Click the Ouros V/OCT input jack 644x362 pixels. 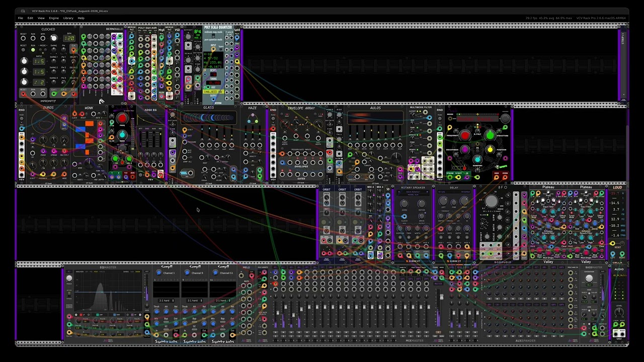click(x=33, y=175)
